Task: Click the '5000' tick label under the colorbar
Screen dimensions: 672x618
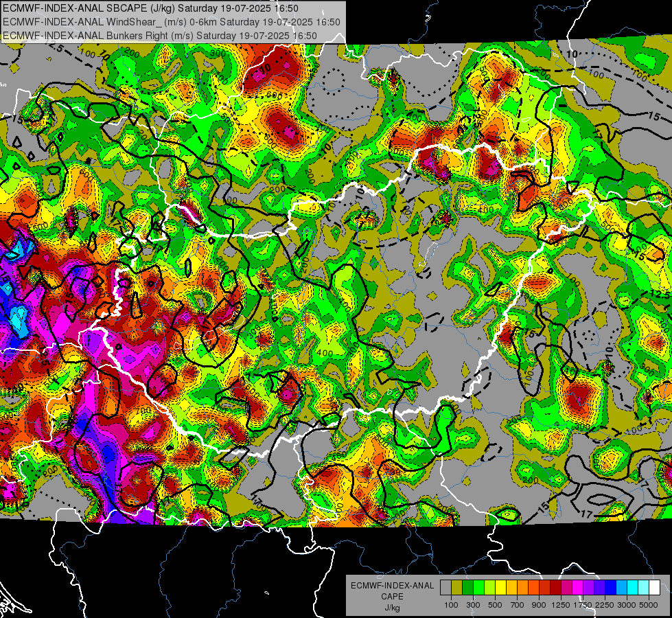Action: tap(649, 605)
